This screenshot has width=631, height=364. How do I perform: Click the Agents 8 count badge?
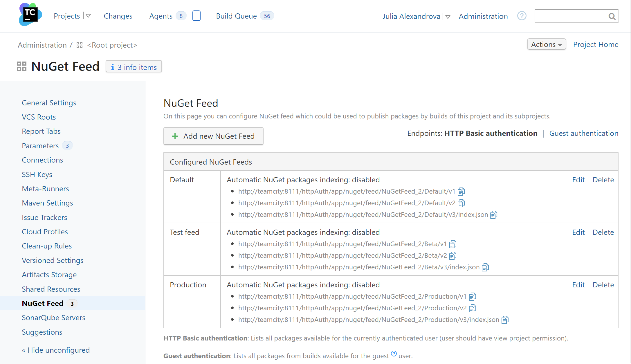coord(181,16)
